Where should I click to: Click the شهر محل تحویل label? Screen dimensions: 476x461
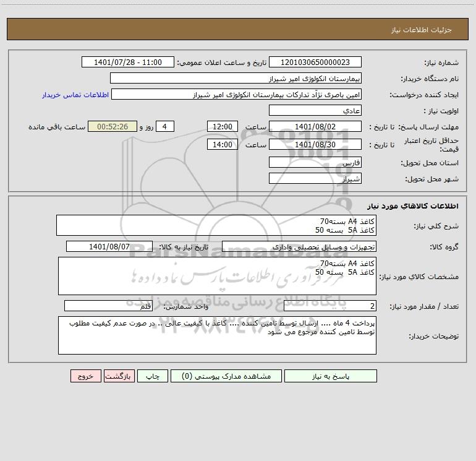[431, 179]
